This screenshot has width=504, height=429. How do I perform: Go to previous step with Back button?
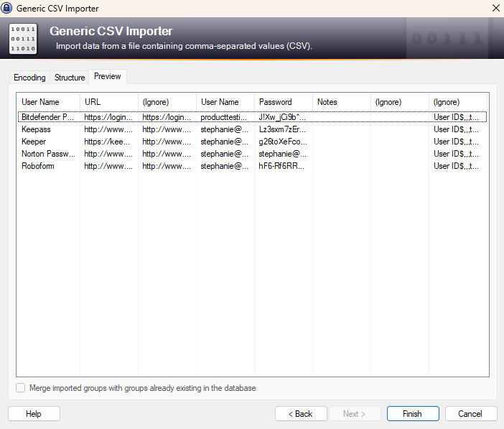click(301, 414)
